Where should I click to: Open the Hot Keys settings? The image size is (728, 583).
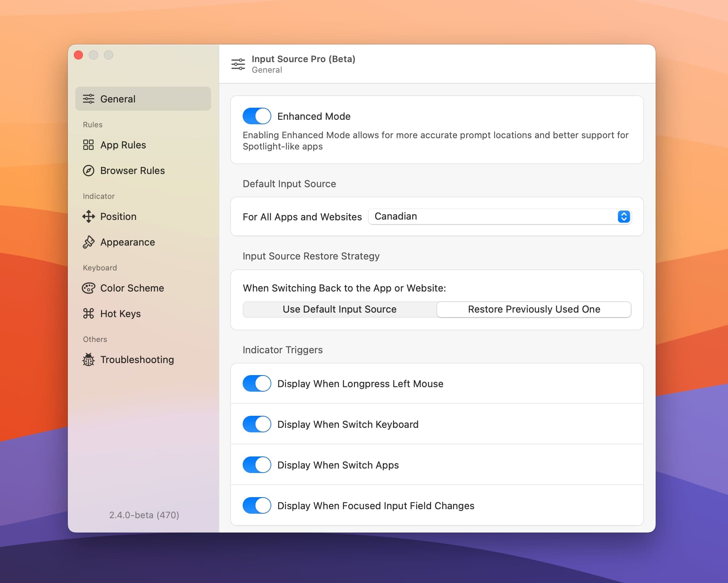click(x=120, y=313)
